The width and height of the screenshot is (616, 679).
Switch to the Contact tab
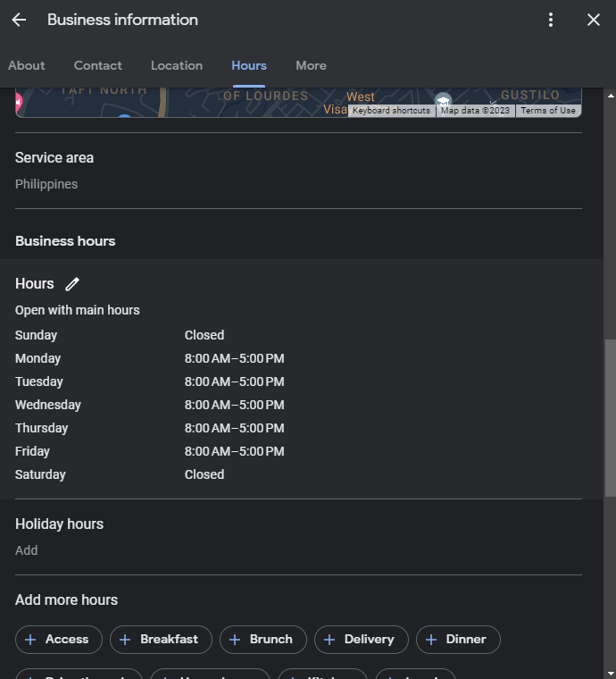[98, 65]
